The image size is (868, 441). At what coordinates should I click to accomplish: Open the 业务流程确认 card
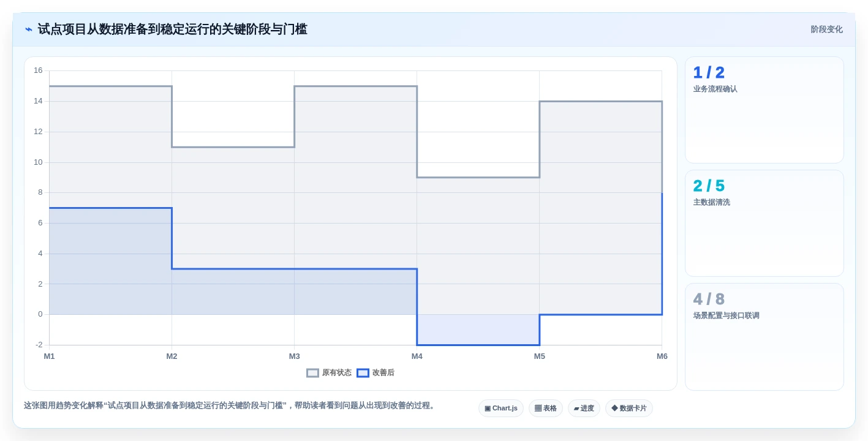(x=764, y=110)
